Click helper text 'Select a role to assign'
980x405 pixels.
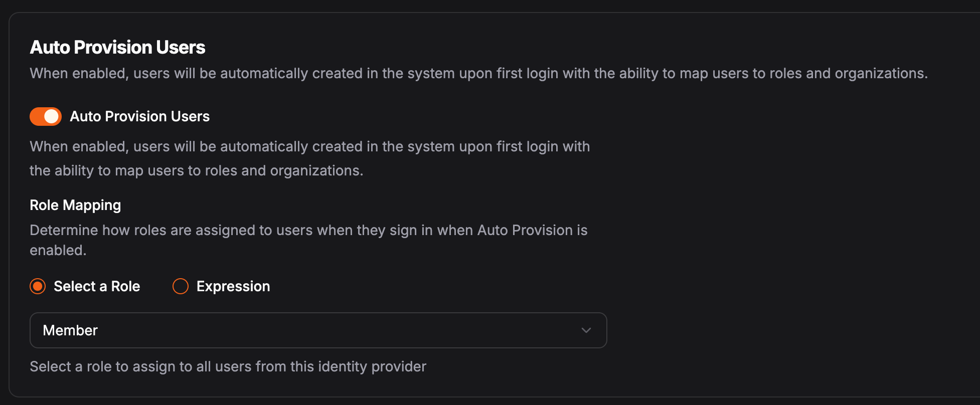coord(228,366)
